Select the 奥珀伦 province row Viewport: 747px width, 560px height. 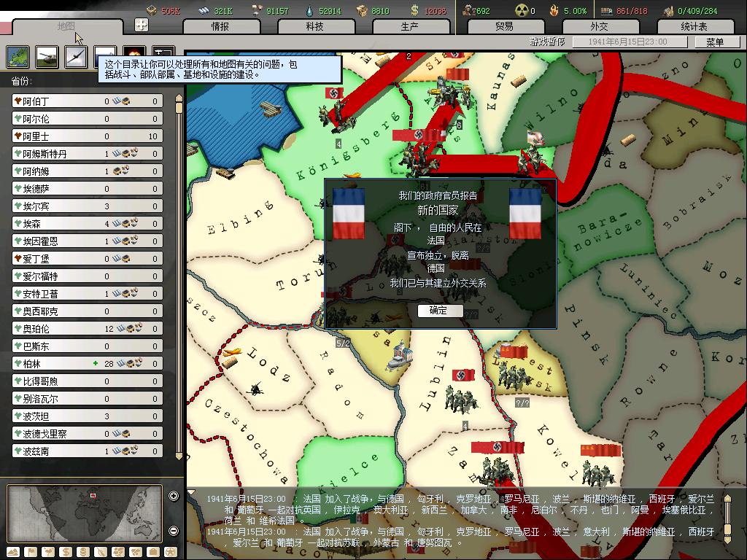tap(88, 329)
